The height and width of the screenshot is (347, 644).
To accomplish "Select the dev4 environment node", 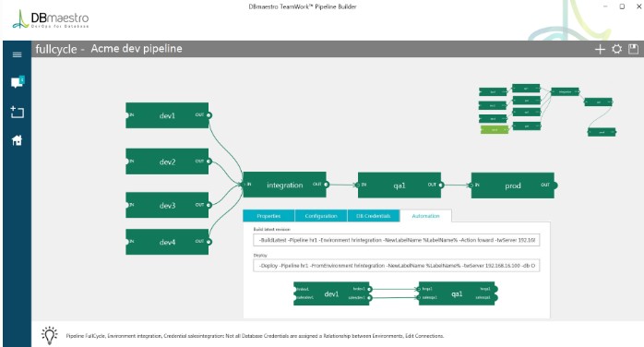I will (x=167, y=242).
